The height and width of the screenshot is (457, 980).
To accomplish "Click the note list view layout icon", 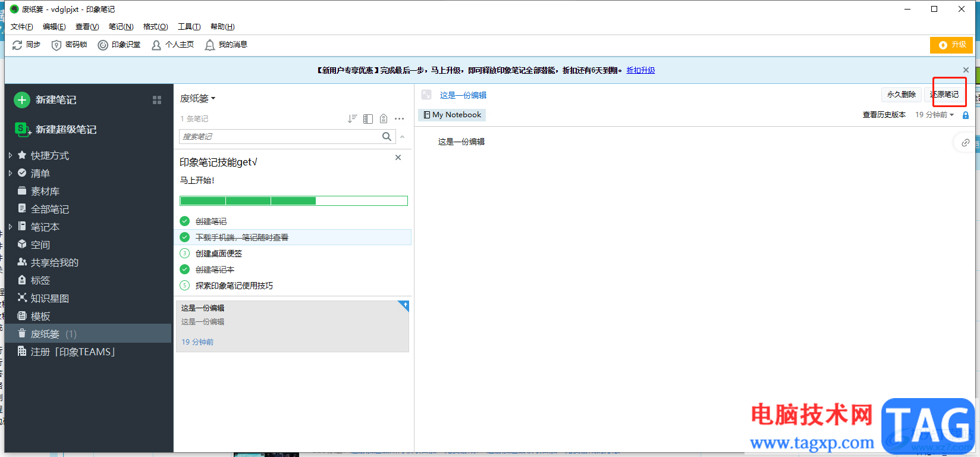I will click(x=368, y=119).
